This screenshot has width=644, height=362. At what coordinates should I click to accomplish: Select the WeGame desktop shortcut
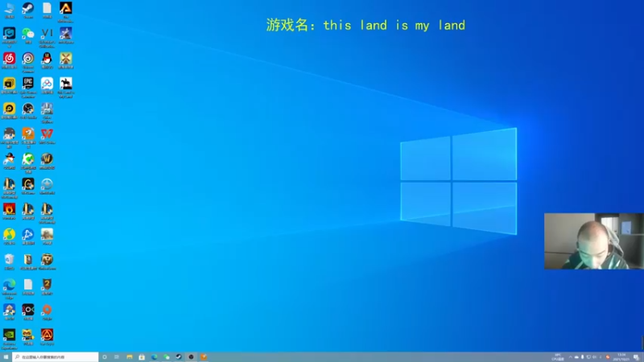point(28,186)
